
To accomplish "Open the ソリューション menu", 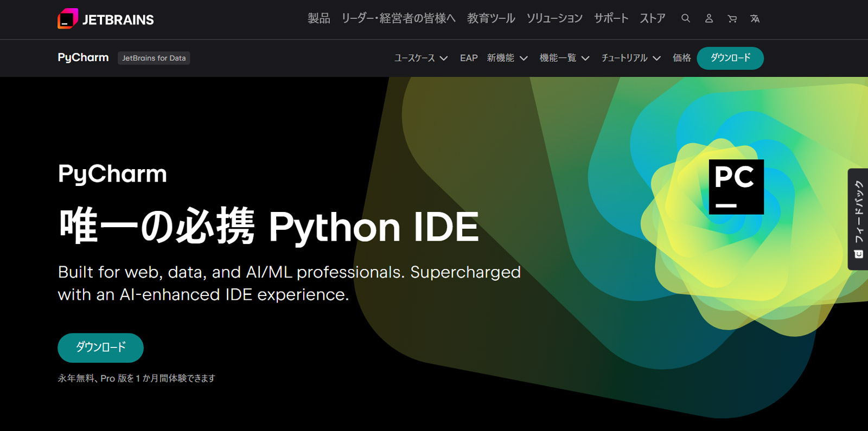I will (x=554, y=18).
